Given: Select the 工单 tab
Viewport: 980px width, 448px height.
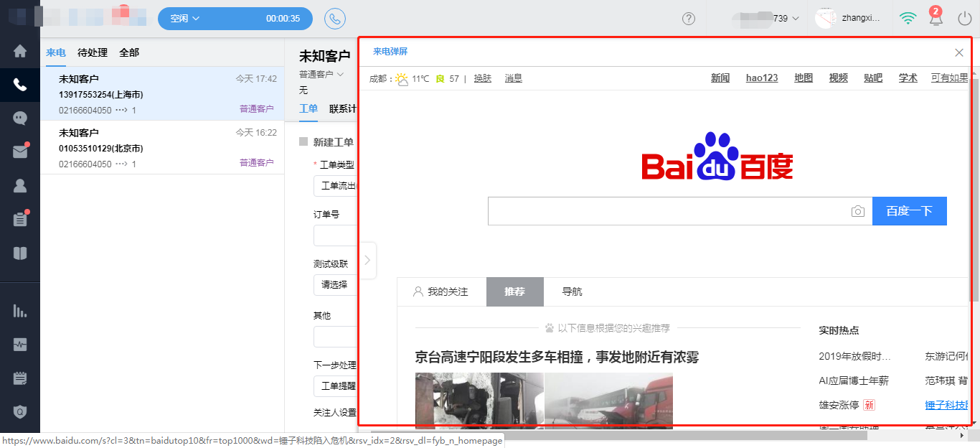Looking at the screenshot, I should point(308,108).
